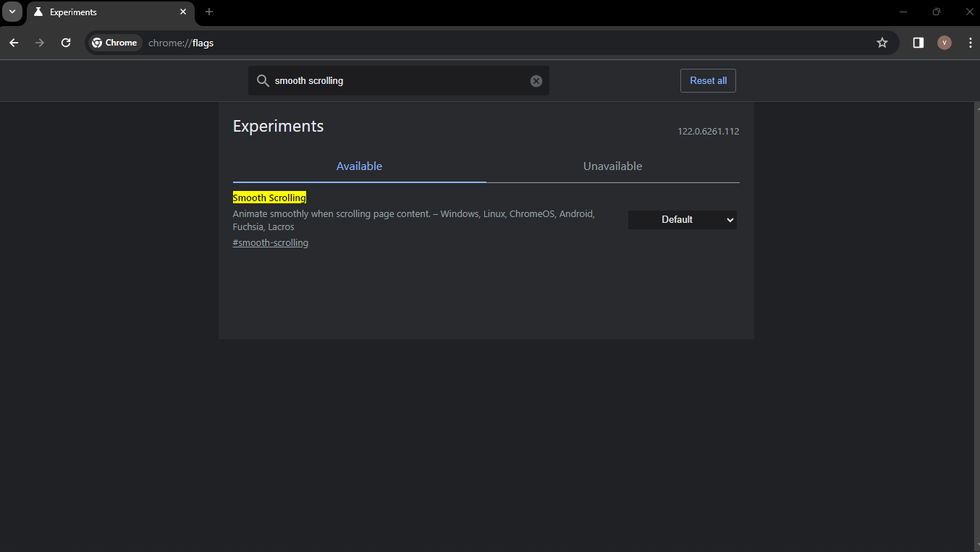Click the search magnifier icon
Screen dimensions: 980x552
tap(263, 80)
